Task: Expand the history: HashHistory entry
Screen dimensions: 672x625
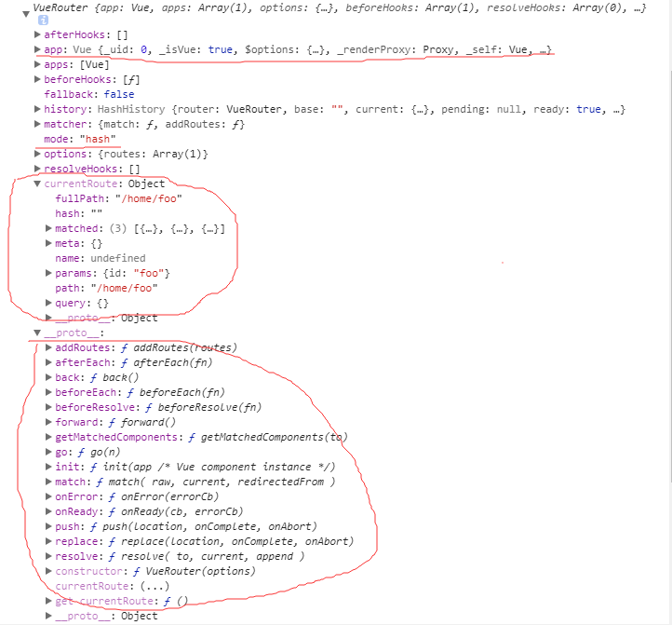Action: click(37, 109)
